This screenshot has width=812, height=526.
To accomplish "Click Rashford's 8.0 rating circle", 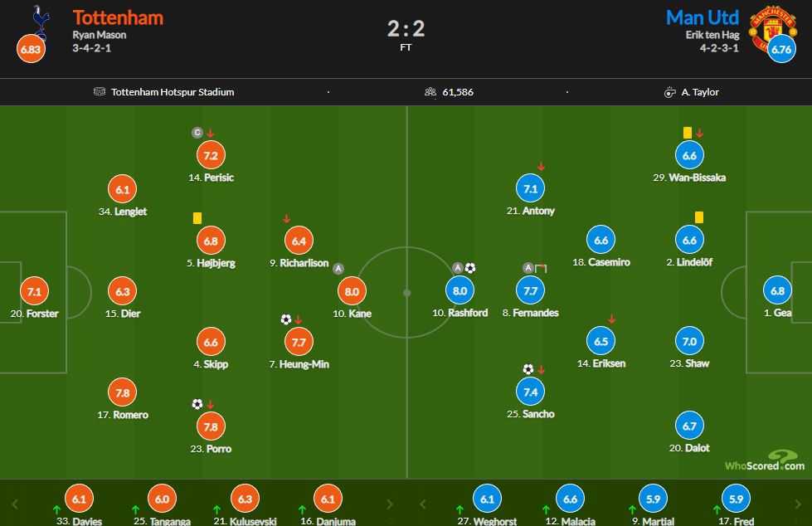I will pos(459,290).
